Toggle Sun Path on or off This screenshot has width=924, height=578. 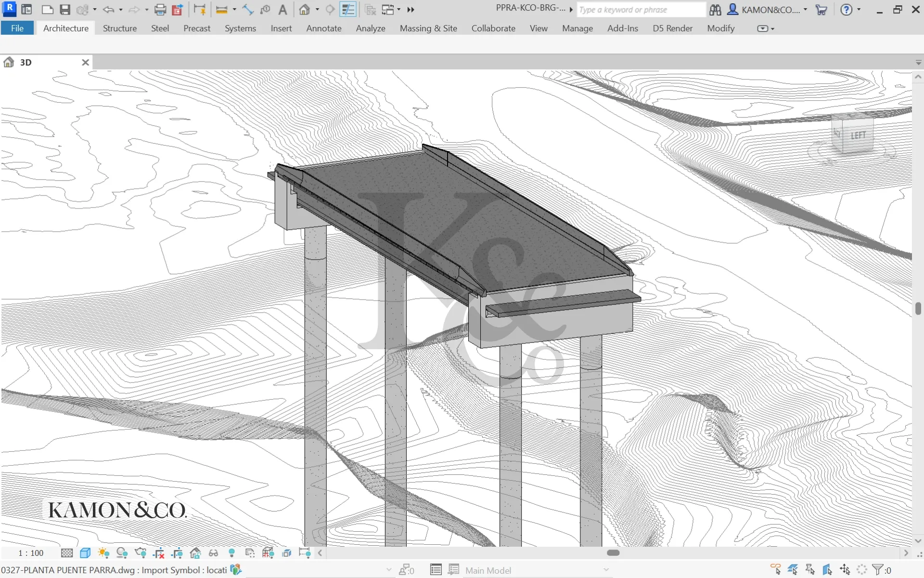coord(103,553)
